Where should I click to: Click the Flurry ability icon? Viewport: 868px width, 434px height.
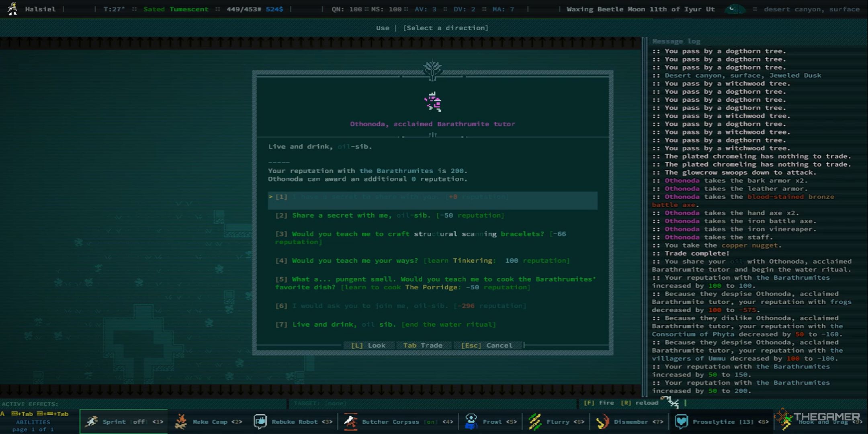point(535,421)
